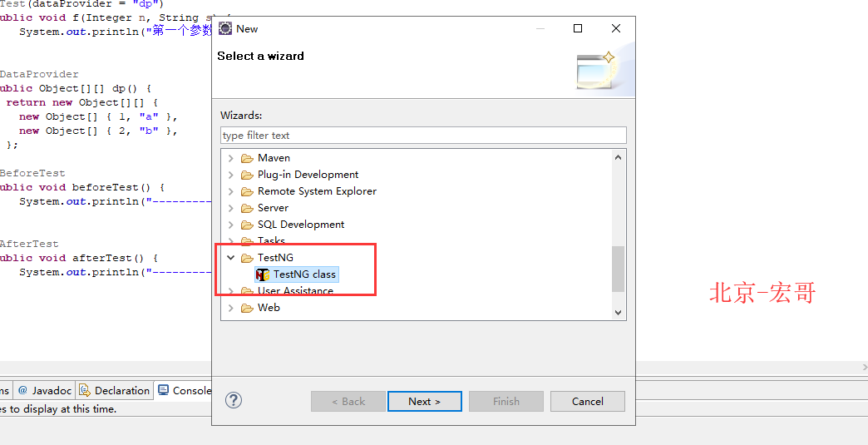The width and height of the screenshot is (868, 445).
Task: Click the Remote System Explorer folder icon
Action: pyautogui.click(x=247, y=191)
